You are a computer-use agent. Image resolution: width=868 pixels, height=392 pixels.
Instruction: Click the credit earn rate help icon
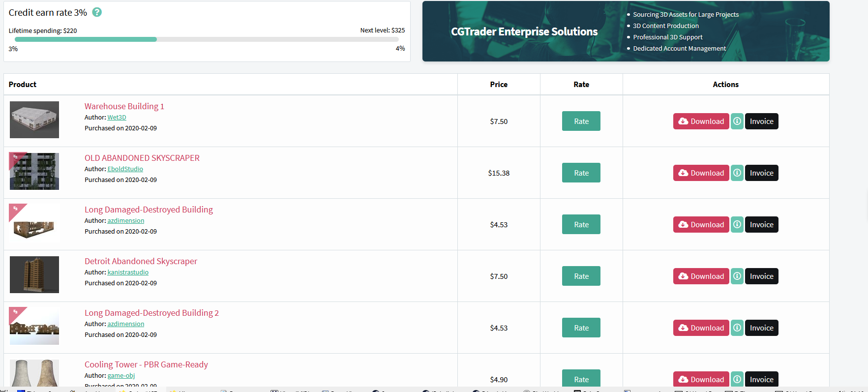pyautogui.click(x=97, y=12)
